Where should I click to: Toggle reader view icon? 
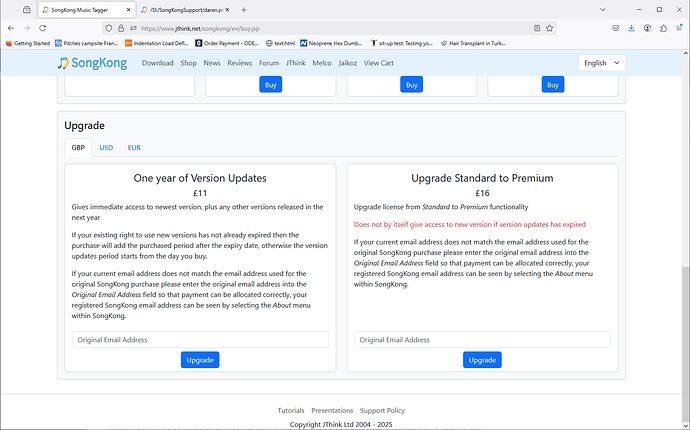[x=537, y=28]
